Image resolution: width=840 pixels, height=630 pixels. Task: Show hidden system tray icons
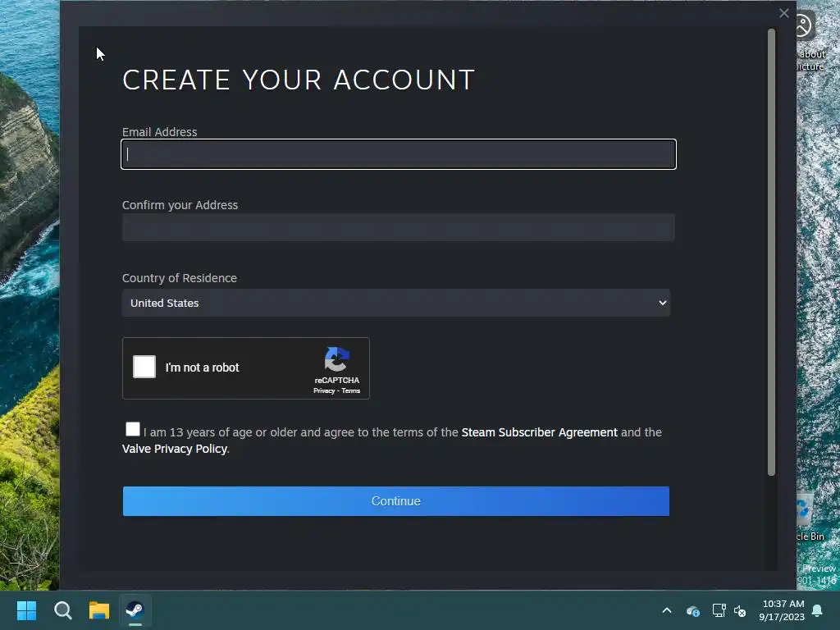point(667,610)
